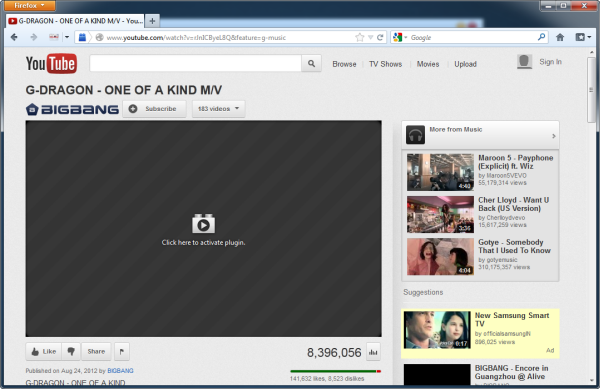
Task: Click the magnifier in Google search box
Action: [x=541, y=37]
